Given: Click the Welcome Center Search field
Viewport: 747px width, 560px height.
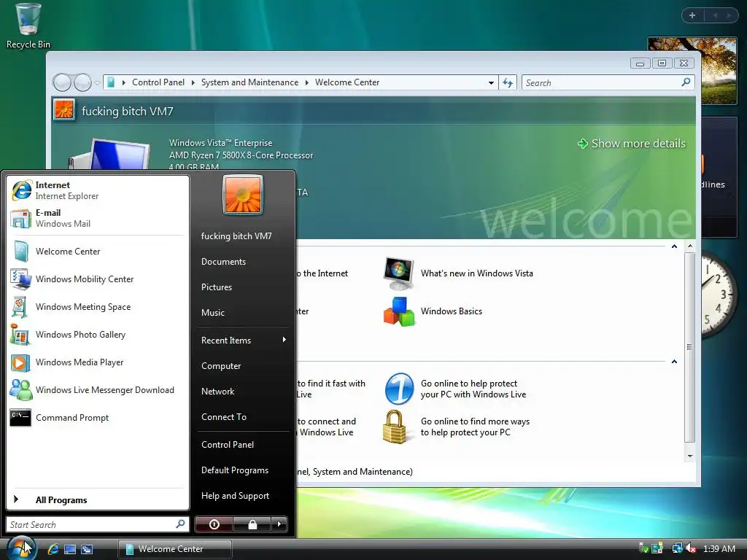Looking at the screenshot, I should click(608, 83).
